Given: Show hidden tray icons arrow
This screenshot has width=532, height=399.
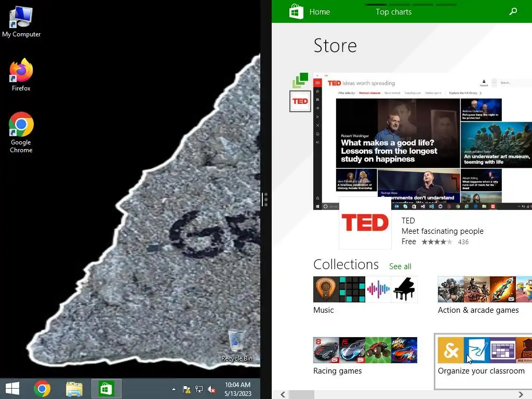Looking at the screenshot, I should 174,389.
